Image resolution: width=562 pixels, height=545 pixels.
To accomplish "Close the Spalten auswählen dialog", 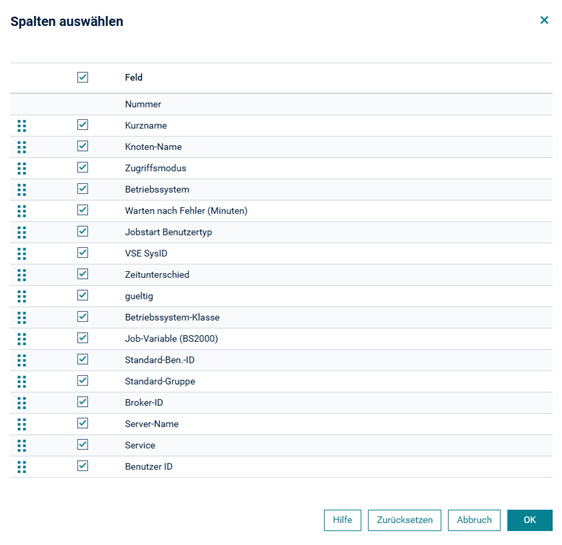I will pos(544,20).
